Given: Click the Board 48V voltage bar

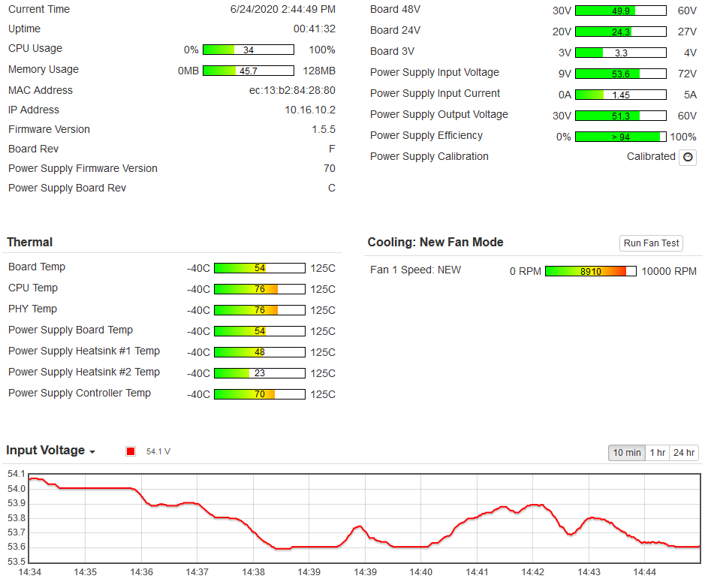Looking at the screenshot, I should 620,11.
